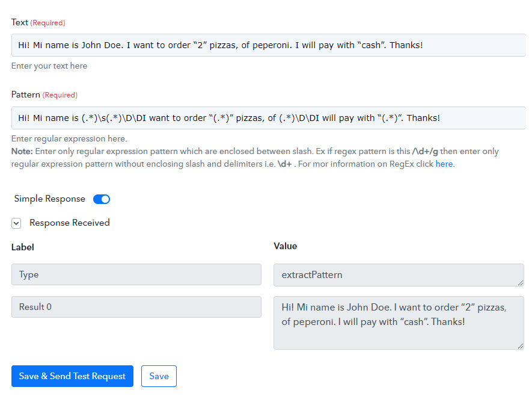Screen dimensions: 532x396
Task: Click the Save & Send Test Request button
Action: click(x=72, y=376)
